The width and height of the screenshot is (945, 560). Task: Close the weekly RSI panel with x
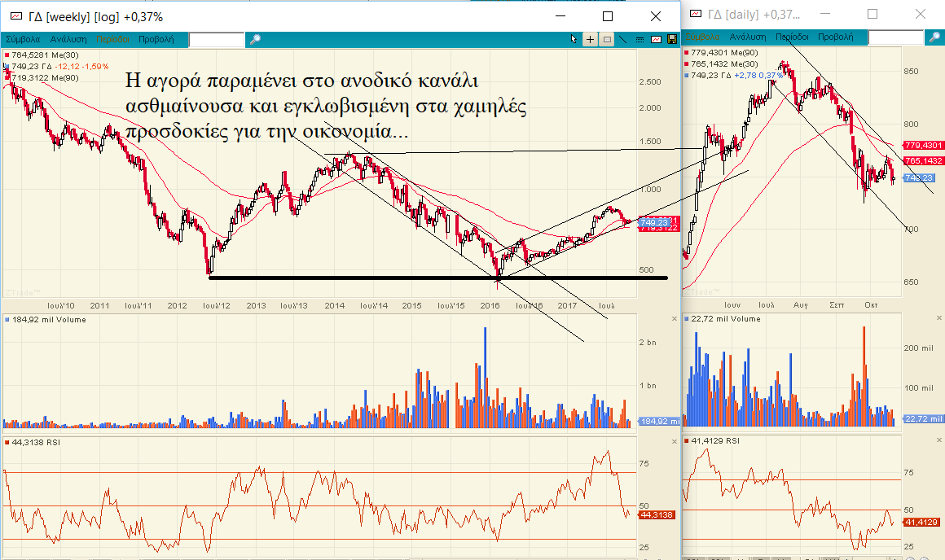pyautogui.click(x=674, y=441)
